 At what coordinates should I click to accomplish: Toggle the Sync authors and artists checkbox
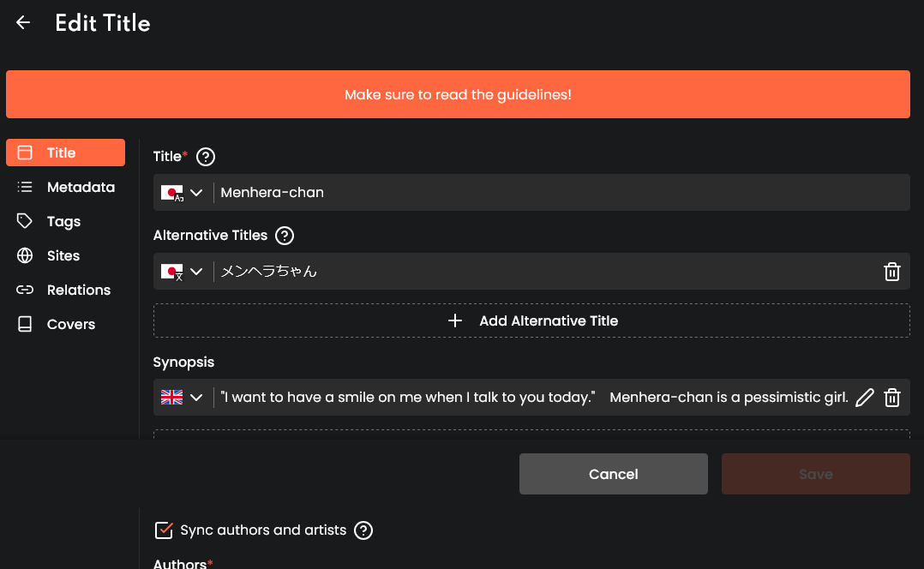click(x=164, y=530)
